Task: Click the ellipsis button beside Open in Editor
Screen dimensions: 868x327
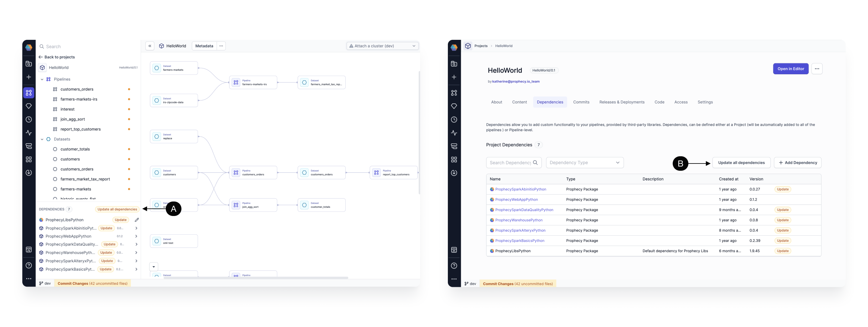Action: click(x=816, y=69)
